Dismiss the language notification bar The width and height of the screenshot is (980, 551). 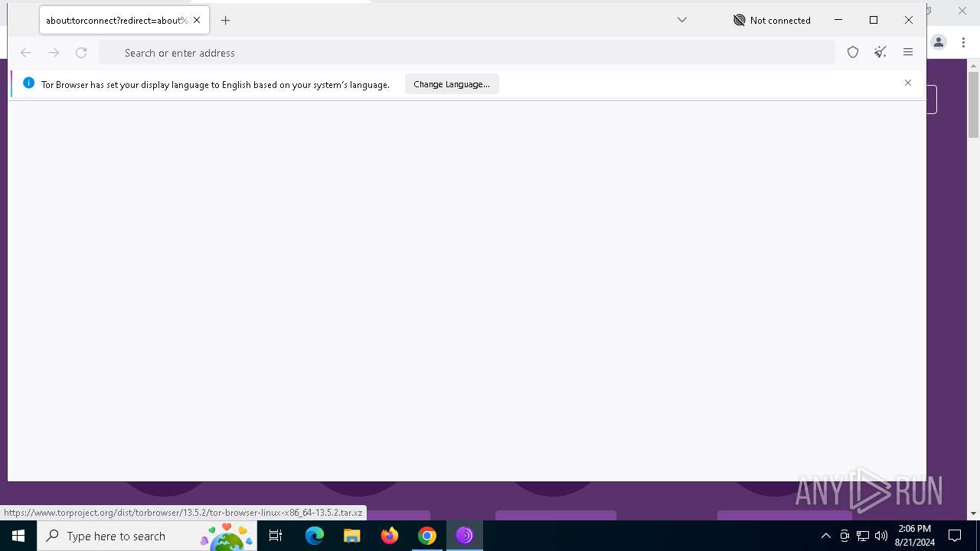coord(908,83)
